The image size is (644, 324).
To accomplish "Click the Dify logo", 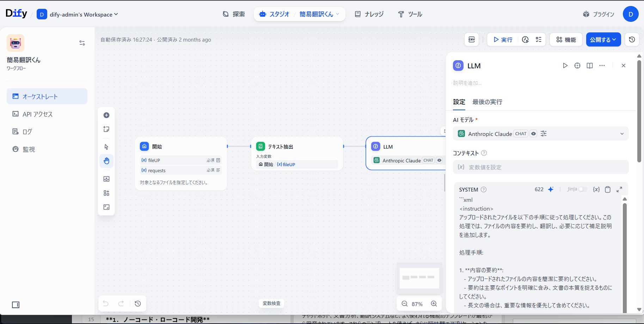I will tap(16, 13).
